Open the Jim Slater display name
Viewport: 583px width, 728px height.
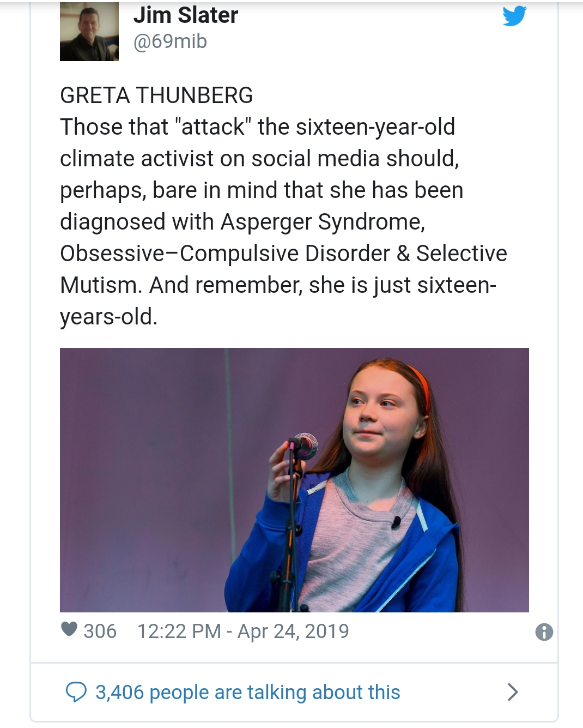click(186, 15)
